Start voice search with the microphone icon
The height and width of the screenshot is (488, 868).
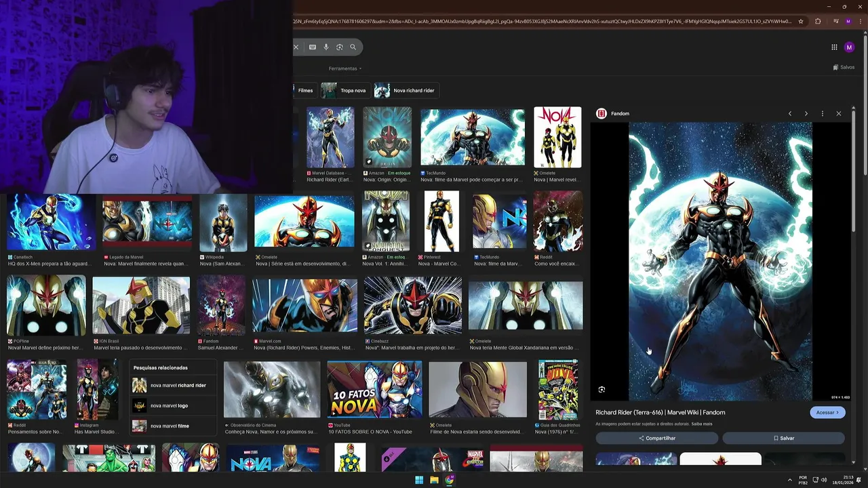326,47
